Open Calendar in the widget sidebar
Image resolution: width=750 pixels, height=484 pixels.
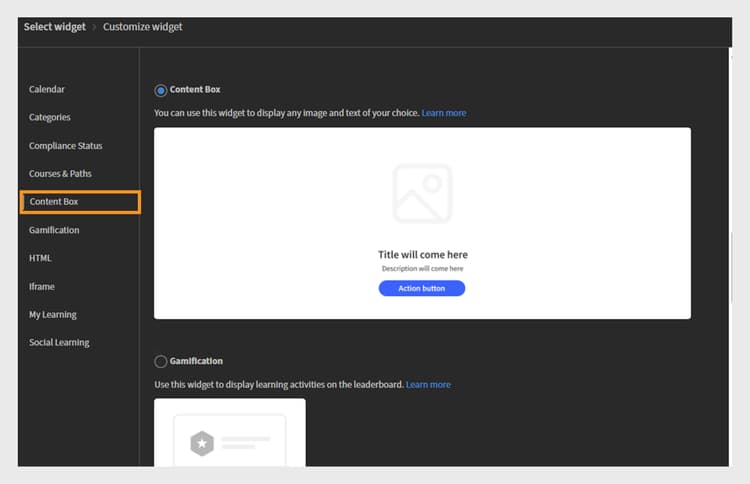46,89
